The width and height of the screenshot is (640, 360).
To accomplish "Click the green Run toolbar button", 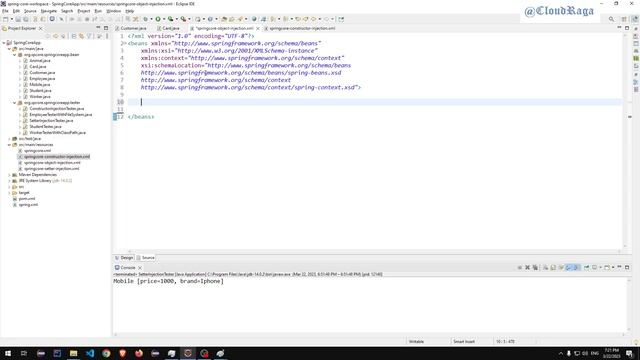I will [x=158, y=19].
